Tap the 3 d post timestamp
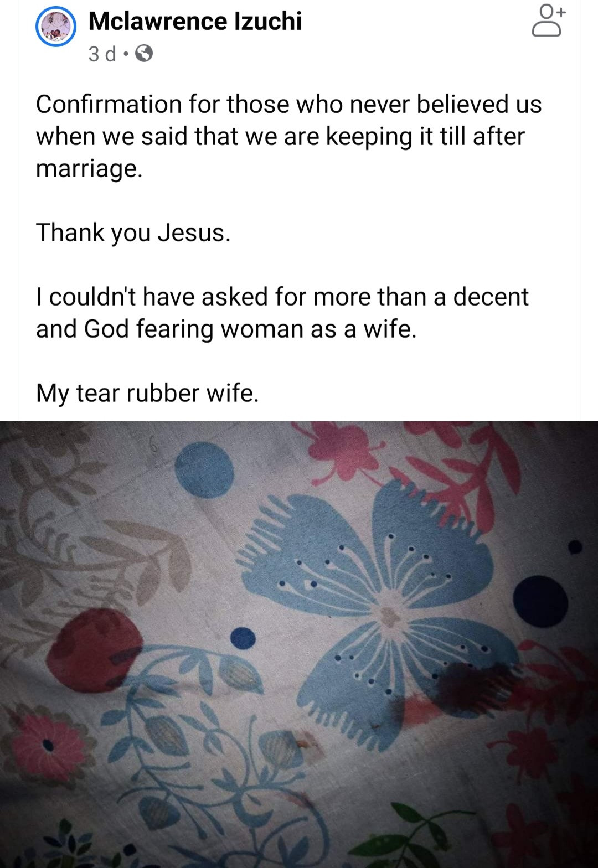598x868 pixels. point(102,54)
